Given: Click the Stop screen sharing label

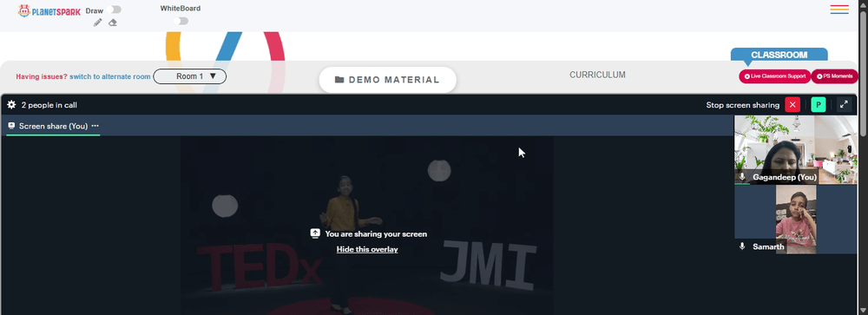Looking at the screenshot, I should pyautogui.click(x=742, y=105).
